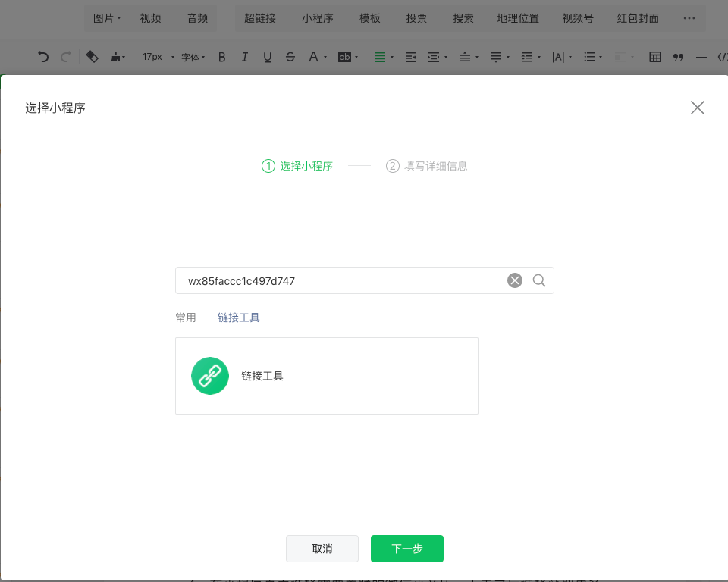Open the line height dropdown
The image size is (728, 582).
pyautogui.click(x=531, y=57)
